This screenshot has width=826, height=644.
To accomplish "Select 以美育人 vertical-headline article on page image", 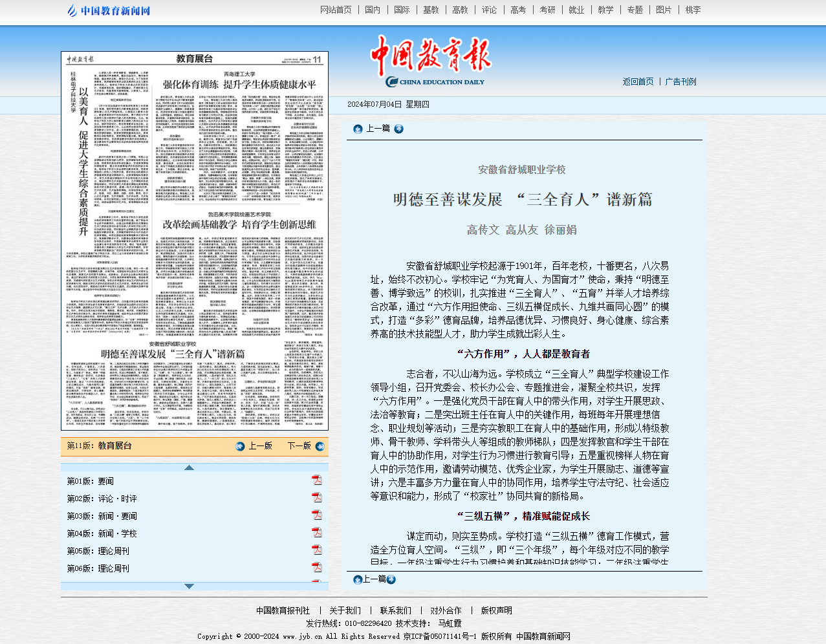I will 83,162.
